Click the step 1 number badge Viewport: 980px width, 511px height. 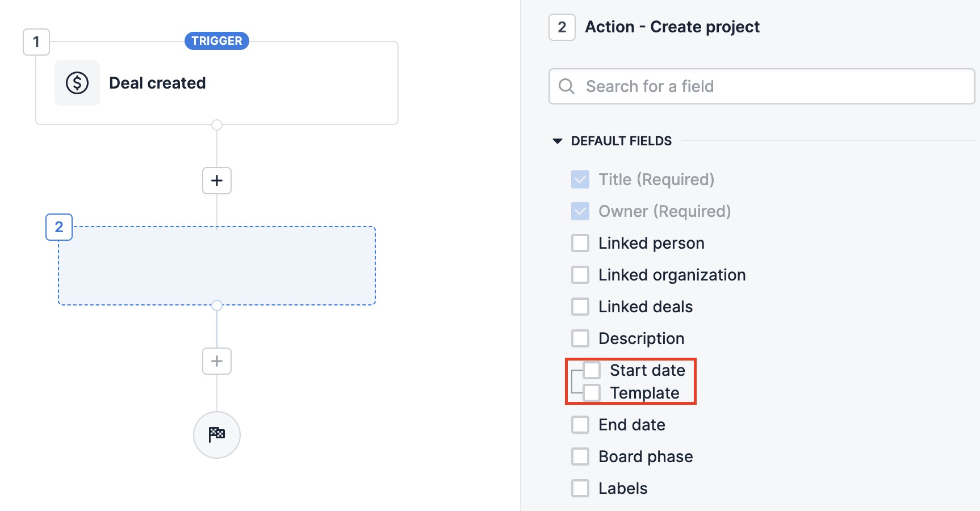point(36,42)
